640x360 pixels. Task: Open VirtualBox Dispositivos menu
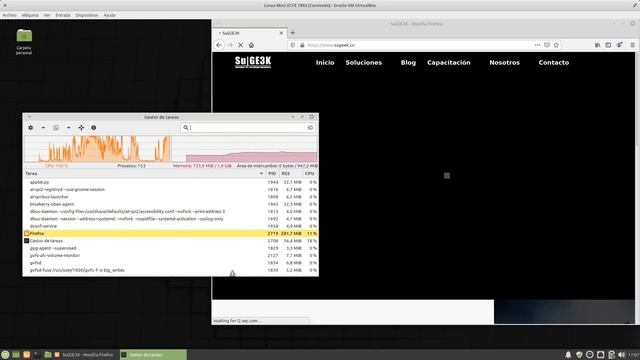point(87,15)
